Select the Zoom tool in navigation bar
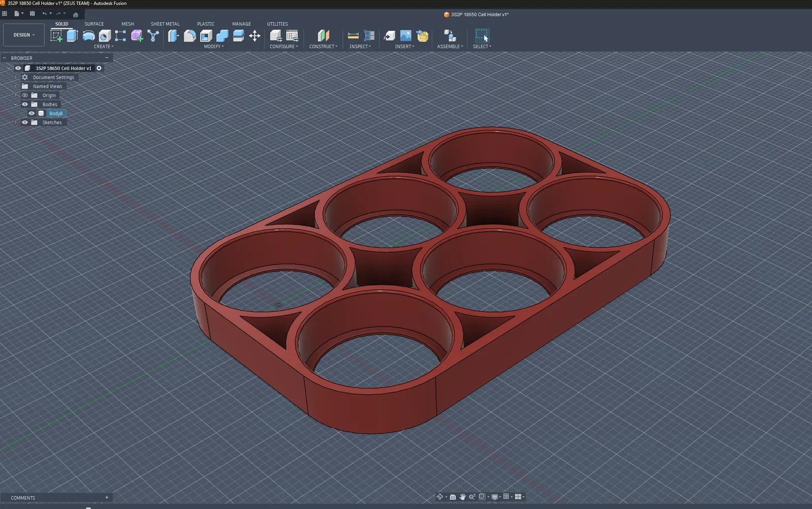 (472, 497)
